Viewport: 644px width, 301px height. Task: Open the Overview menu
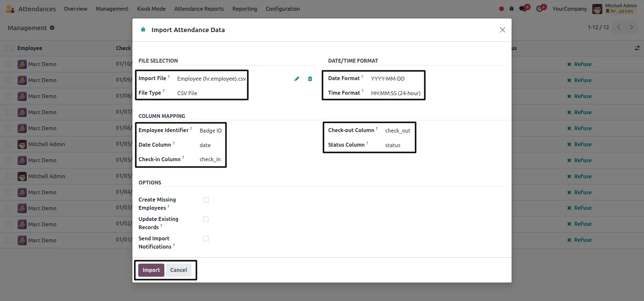(76, 9)
